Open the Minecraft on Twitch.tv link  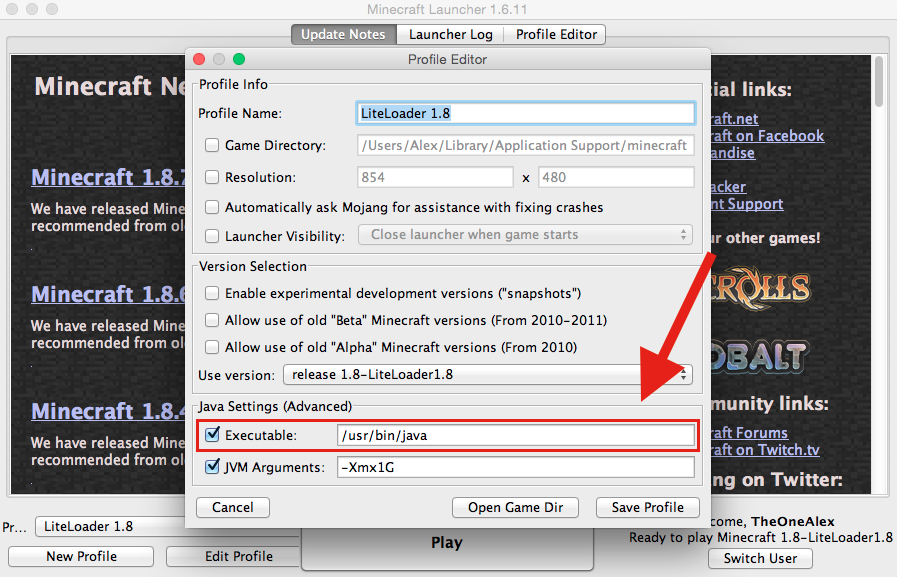click(x=765, y=450)
